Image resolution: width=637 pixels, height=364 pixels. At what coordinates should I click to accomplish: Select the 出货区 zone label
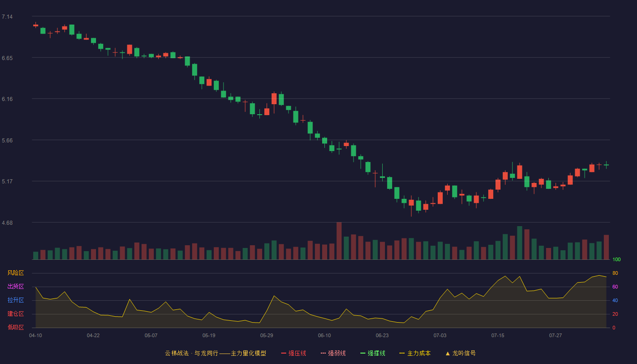click(15, 287)
